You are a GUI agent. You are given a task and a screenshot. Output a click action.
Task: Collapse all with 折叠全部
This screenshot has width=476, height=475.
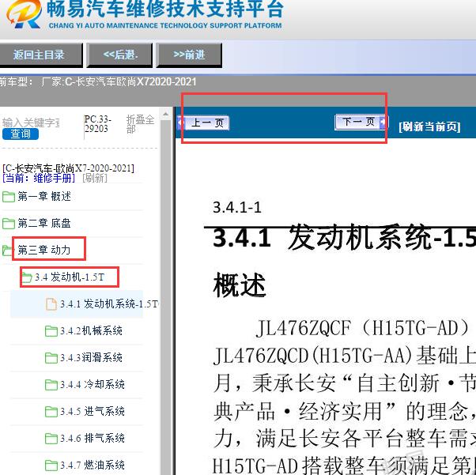(x=140, y=124)
